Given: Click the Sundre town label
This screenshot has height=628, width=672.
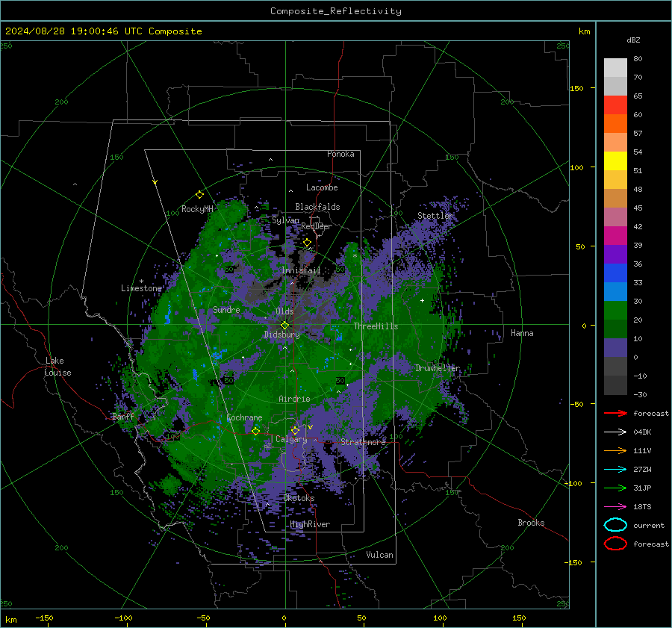Looking at the screenshot, I should [226, 309].
